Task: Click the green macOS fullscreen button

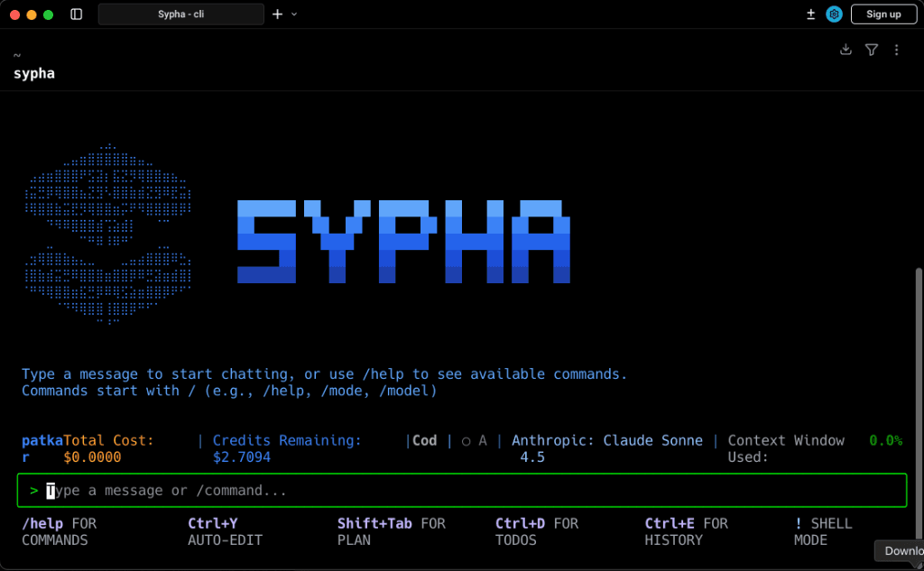Action: 49,14
